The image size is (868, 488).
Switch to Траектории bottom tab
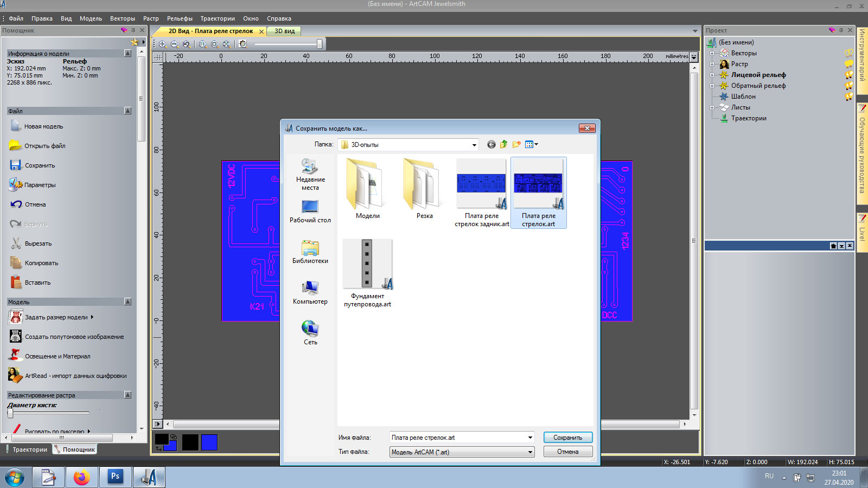tap(27, 450)
